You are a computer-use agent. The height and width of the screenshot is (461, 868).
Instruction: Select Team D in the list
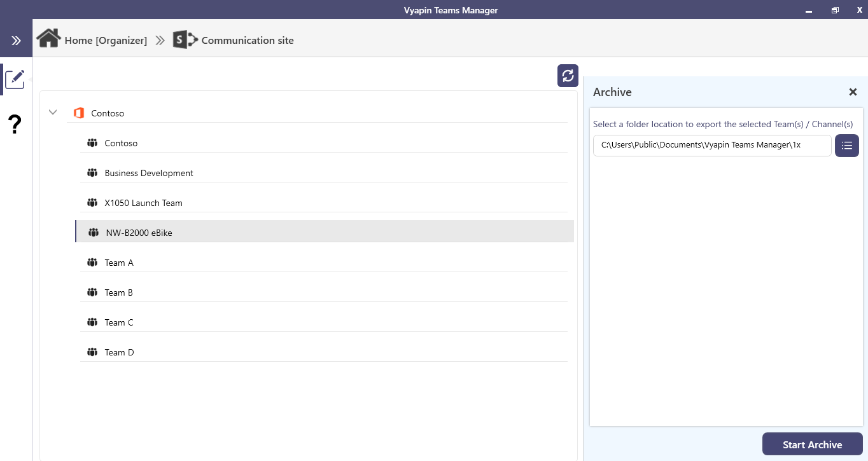click(323, 352)
